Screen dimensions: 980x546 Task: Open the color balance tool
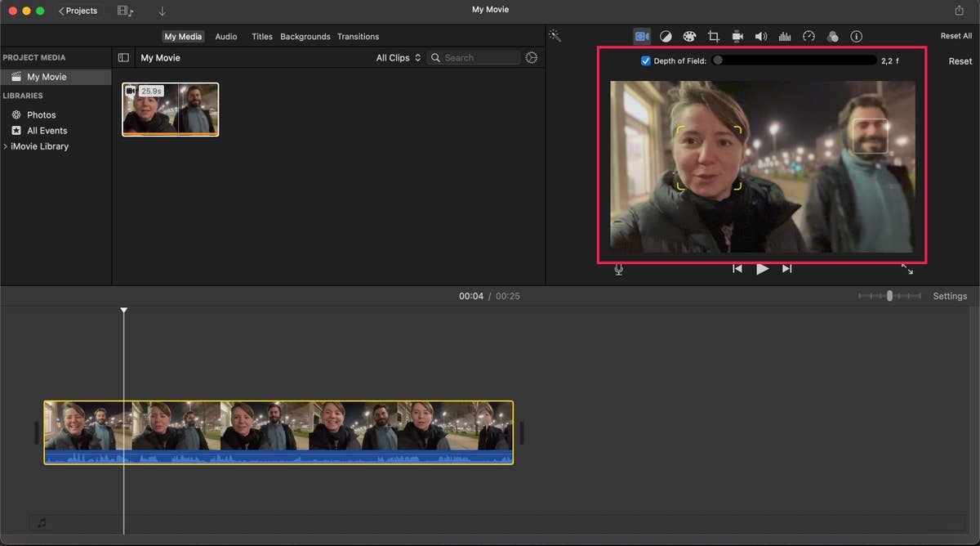tap(666, 36)
